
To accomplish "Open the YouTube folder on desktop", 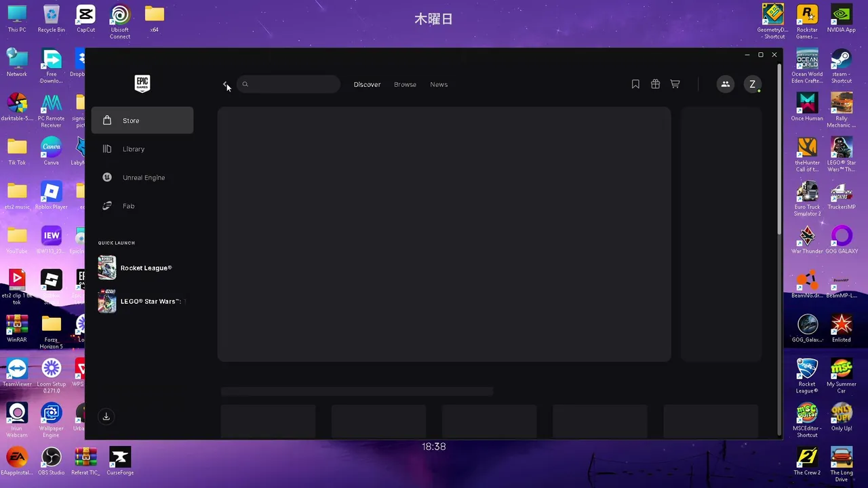I will [x=17, y=240].
